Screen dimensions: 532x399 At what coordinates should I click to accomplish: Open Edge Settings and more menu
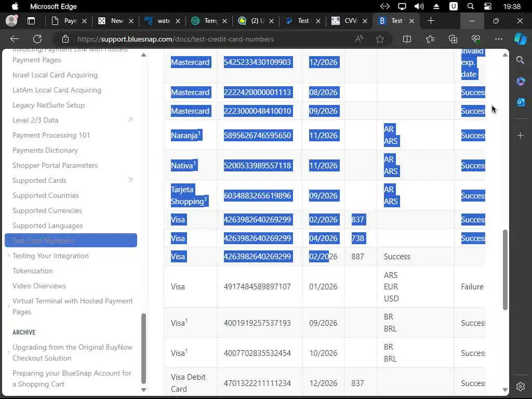pyautogui.click(x=498, y=39)
